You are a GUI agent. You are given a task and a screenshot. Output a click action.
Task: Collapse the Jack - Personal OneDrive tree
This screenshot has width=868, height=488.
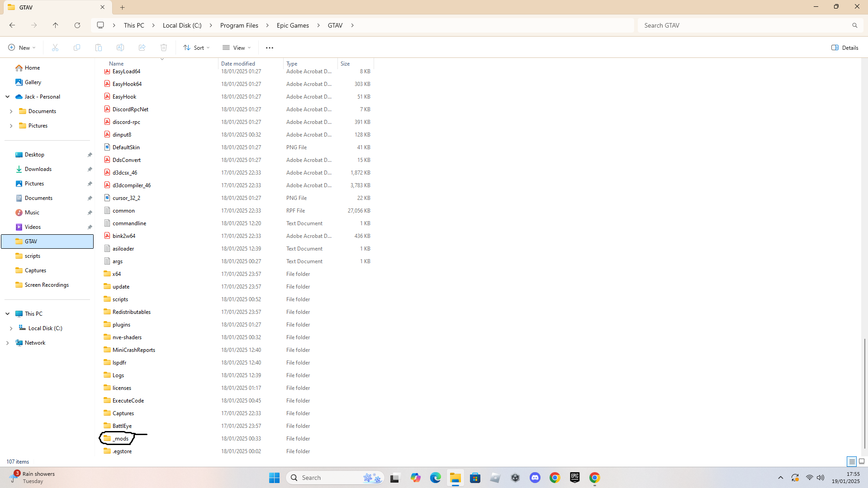pos(8,97)
